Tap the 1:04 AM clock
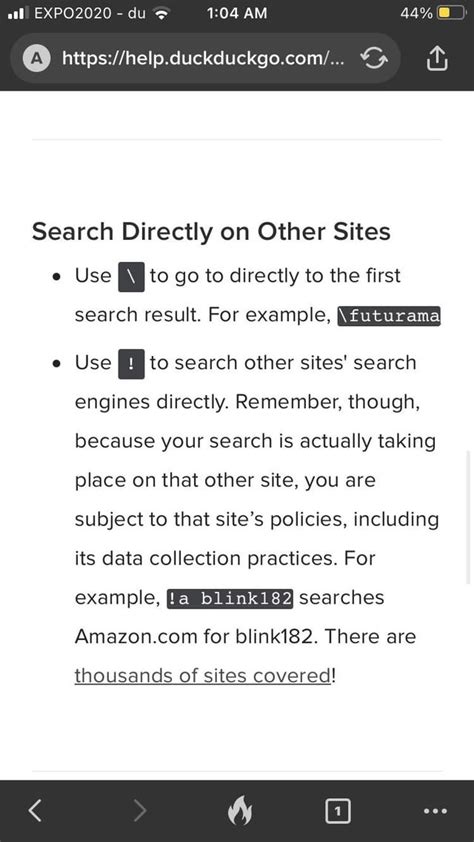This screenshot has height=842, width=474. click(237, 13)
